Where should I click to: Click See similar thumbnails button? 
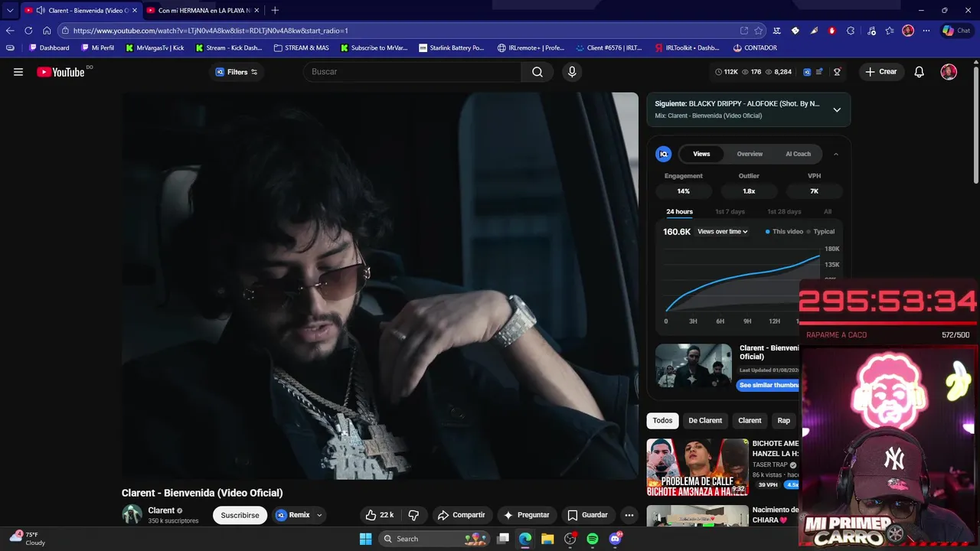(769, 385)
